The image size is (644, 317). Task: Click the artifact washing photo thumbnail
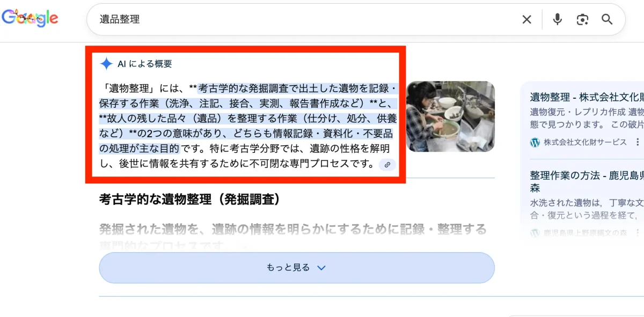pos(450,116)
